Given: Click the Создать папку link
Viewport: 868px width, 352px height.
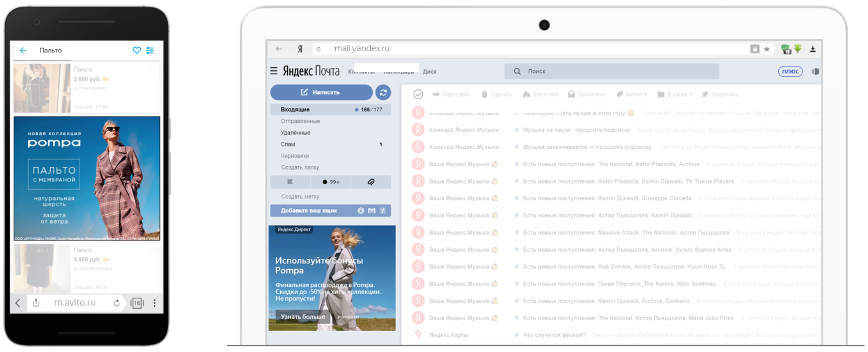Looking at the screenshot, I should point(300,167).
